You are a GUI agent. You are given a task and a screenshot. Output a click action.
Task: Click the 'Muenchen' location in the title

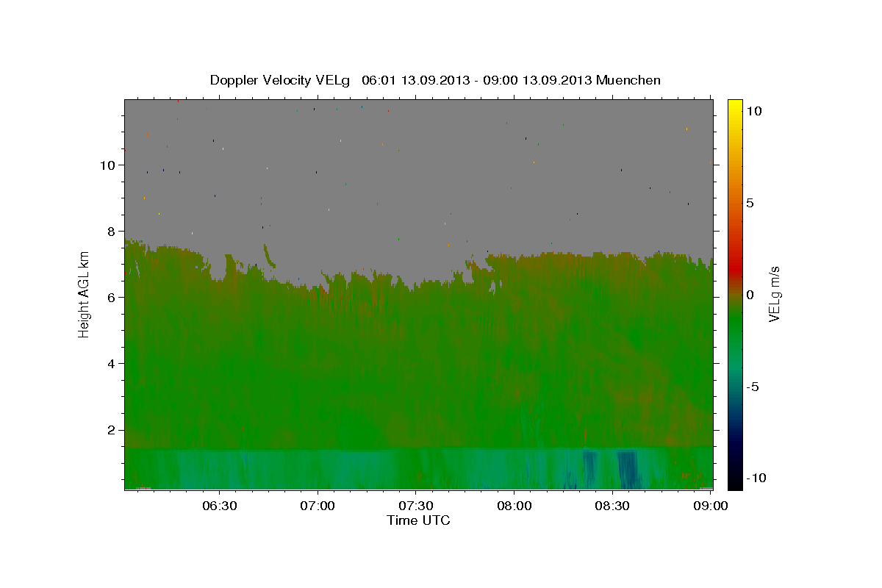[x=629, y=80]
